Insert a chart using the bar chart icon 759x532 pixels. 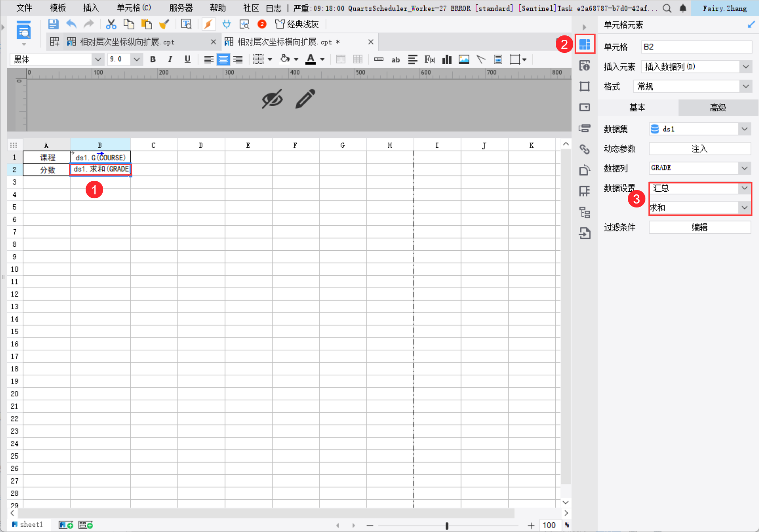point(447,59)
